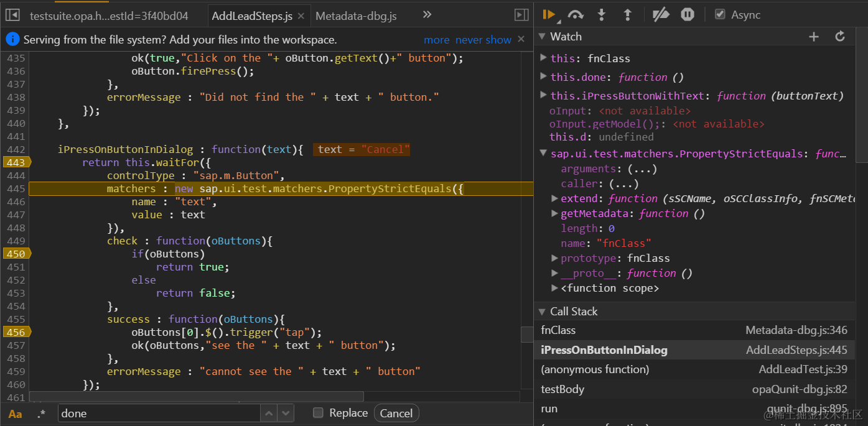Add a new watch expression
This screenshot has height=426, width=868.
point(814,37)
